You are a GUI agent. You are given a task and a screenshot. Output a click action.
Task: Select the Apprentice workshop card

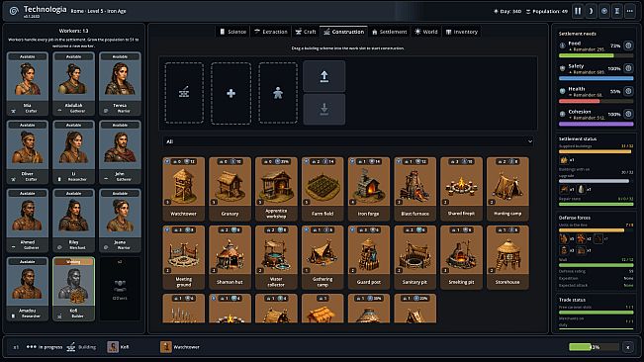pyautogui.click(x=276, y=188)
